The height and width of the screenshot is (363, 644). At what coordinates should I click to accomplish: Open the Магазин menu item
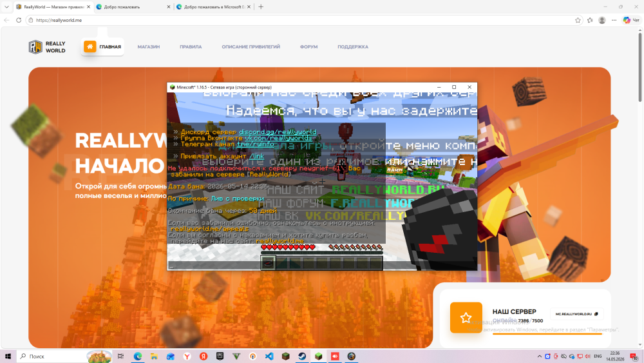pos(149,47)
